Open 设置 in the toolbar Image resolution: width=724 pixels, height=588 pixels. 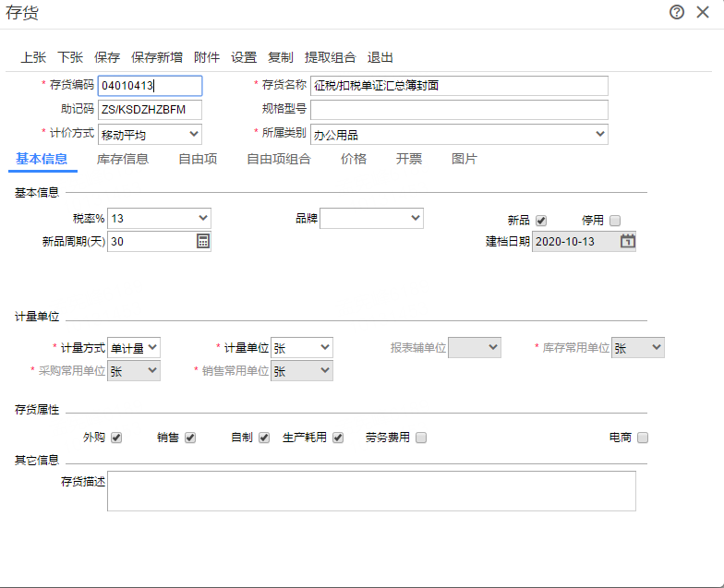coord(244,57)
